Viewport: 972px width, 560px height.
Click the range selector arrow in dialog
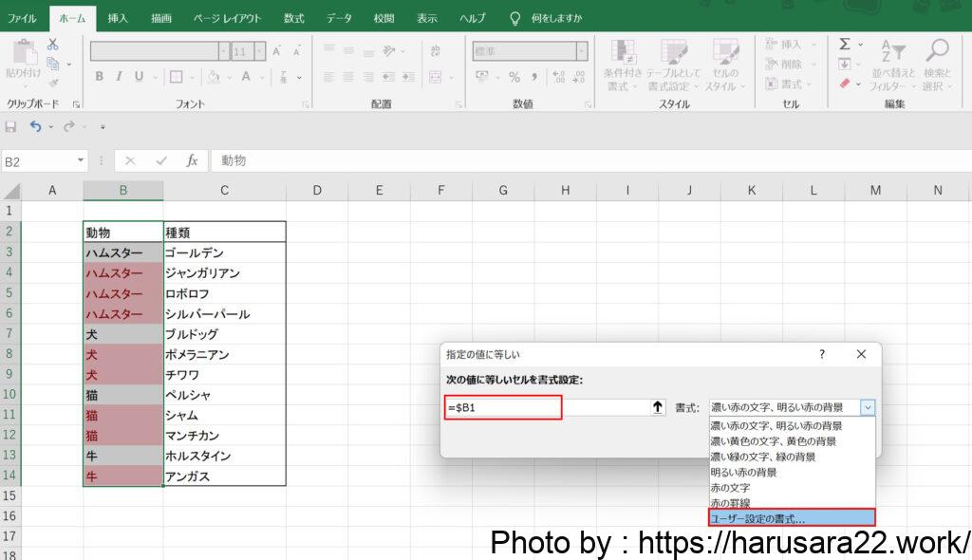point(657,407)
